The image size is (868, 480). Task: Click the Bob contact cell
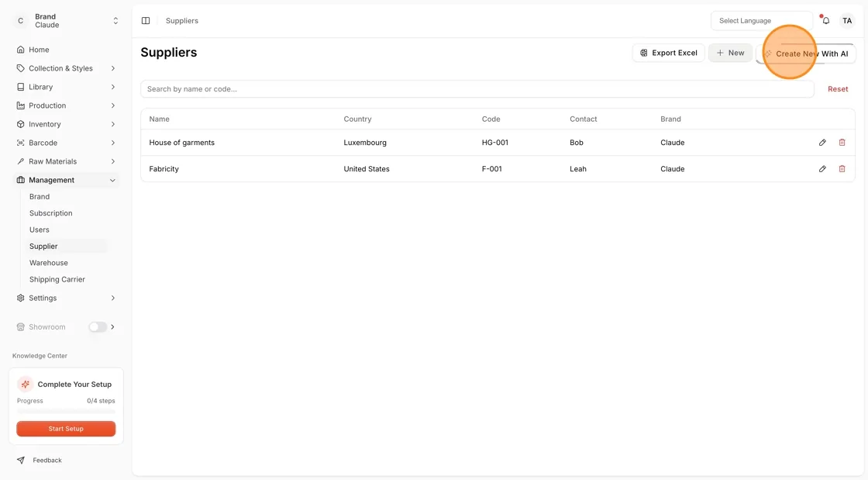pos(577,142)
